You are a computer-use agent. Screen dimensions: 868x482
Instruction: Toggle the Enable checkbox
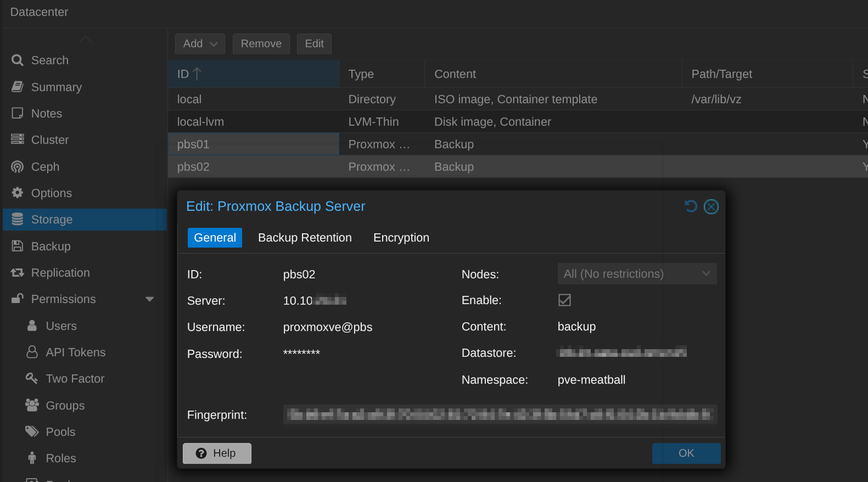click(x=564, y=300)
